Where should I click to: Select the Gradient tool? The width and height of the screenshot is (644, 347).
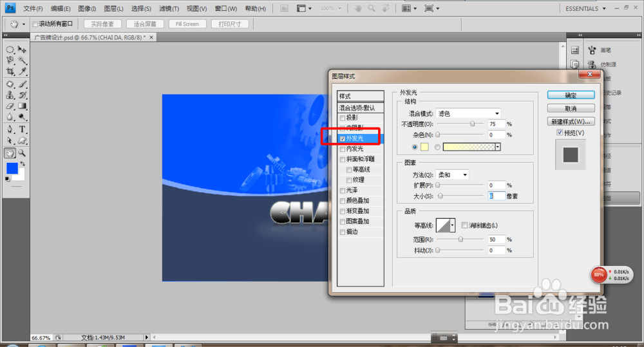(x=22, y=106)
